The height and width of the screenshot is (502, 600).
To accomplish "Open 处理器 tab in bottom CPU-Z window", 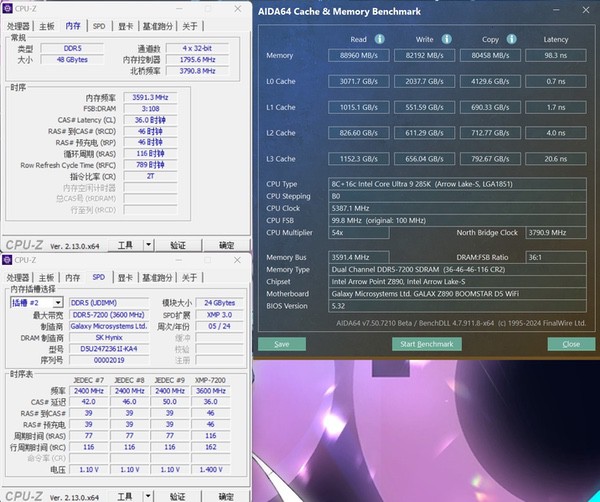I will (x=18, y=277).
